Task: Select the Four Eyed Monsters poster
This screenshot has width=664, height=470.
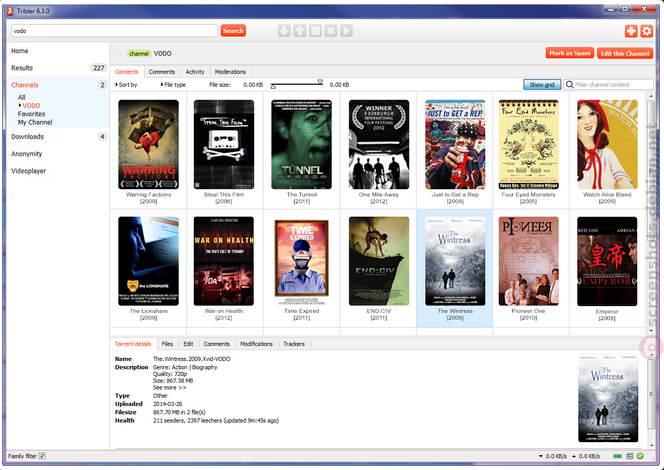Action: pos(528,144)
